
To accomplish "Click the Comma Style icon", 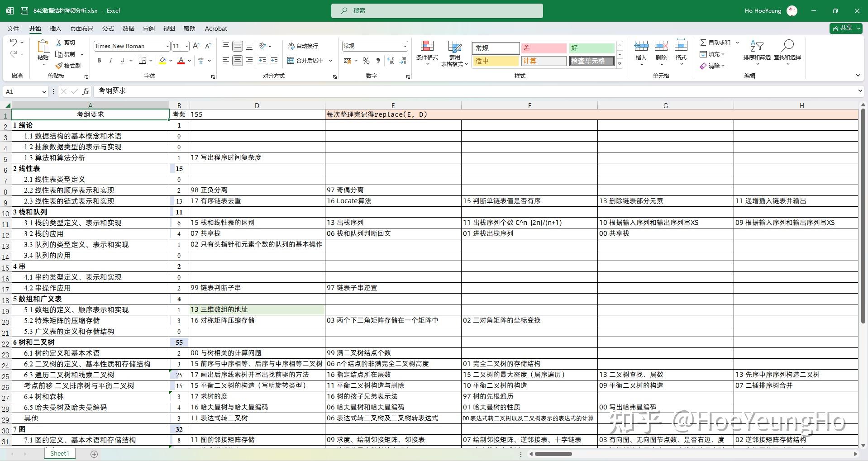I will [x=378, y=61].
